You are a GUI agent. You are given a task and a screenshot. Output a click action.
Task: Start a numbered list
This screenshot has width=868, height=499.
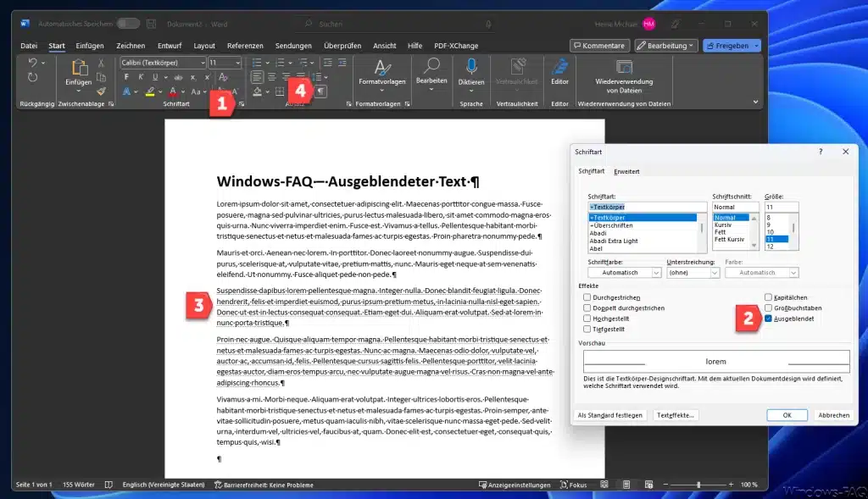tap(280, 63)
